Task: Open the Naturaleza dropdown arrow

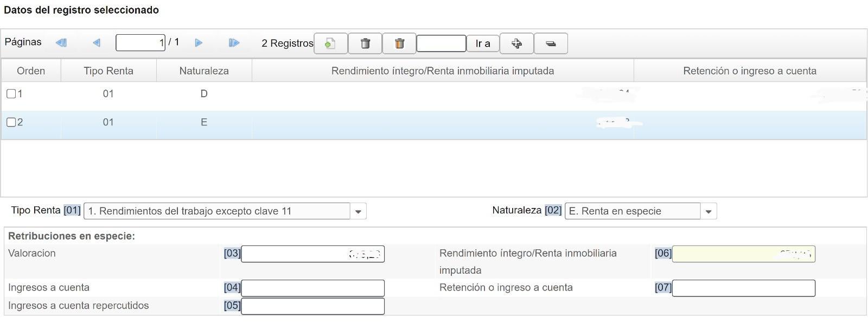Action: pos(709,211)
